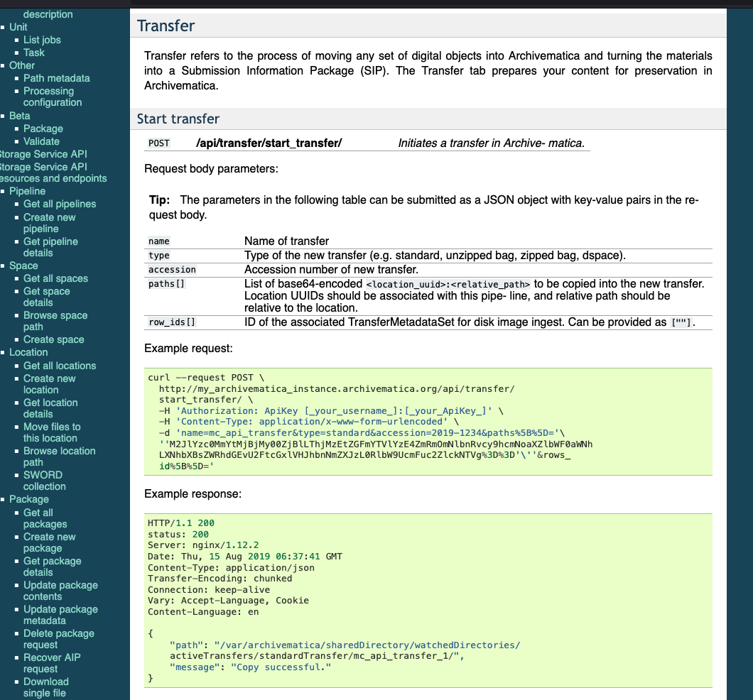Click 'Connection: keep-alive' response line
753x700 pixels.
[209, 590]
